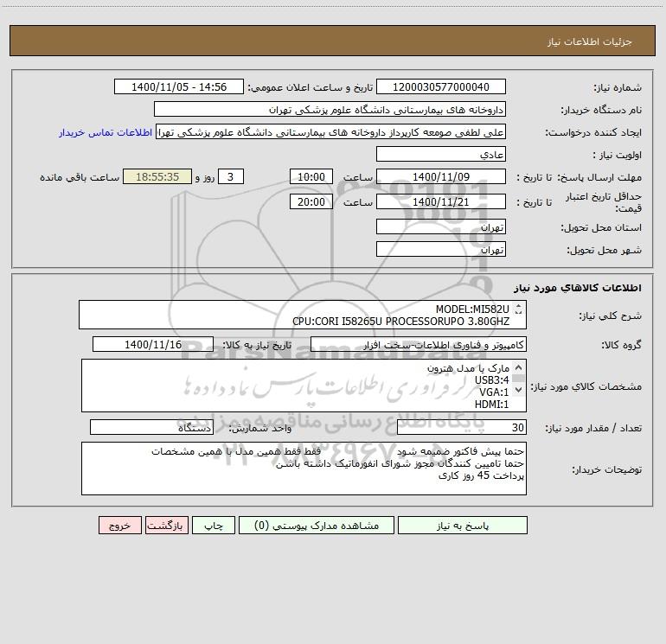This screenshot has height=644, width=666.
Task: Click the announcement date field 1400/11/05 - 14:56
Action: [179, 87]
